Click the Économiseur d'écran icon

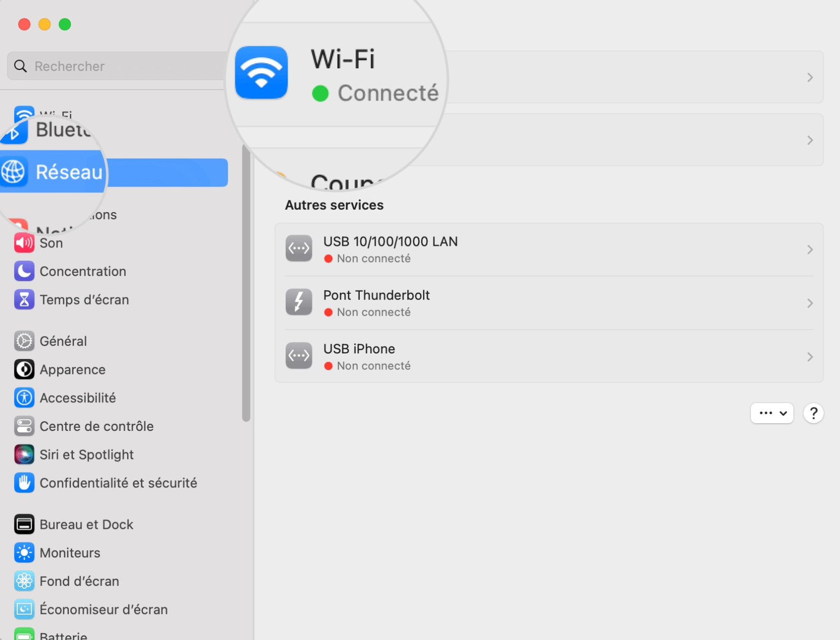click(24, 609)
